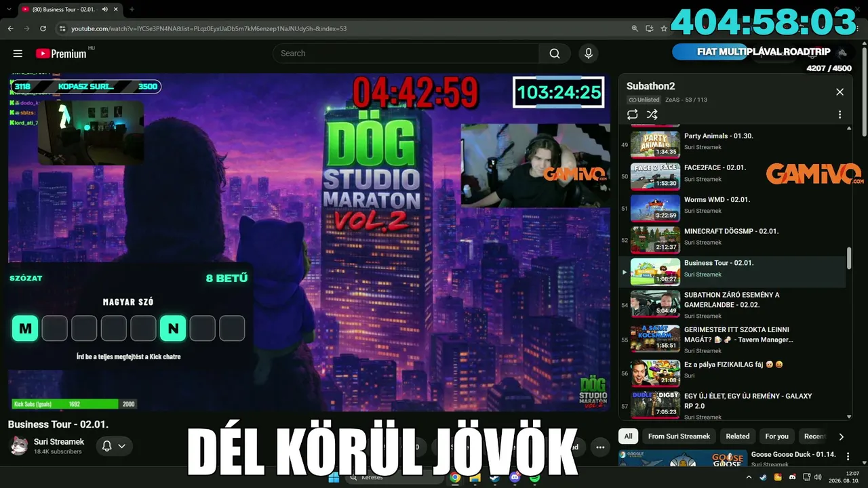Image resolution: width=868 pixels, height=488 pixels.
Task: Play EGY ÚJ ÉLET, EGY ÚJ REMÉNY thumbnail
Action: point(655,405)
